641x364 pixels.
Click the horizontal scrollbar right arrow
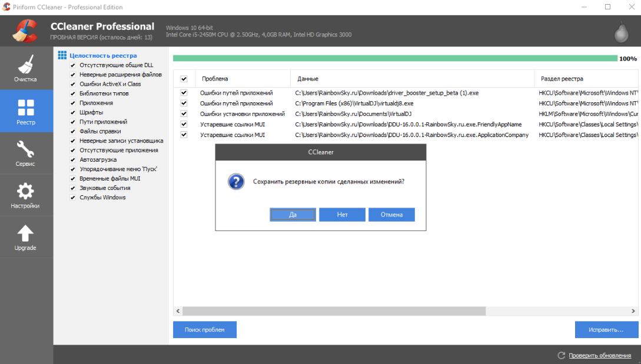pyautogui.click(x=635, y=311)
